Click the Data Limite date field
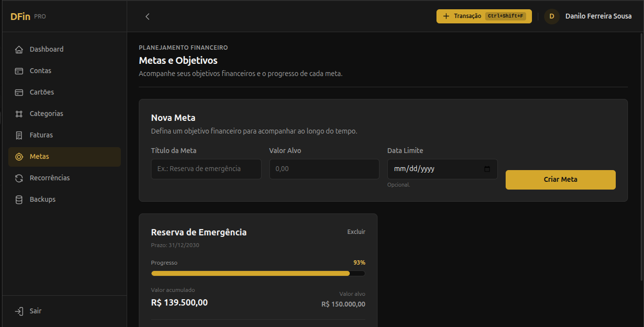Image resolution: width=644 pixels, height=327 pixels. click(442, 169)
